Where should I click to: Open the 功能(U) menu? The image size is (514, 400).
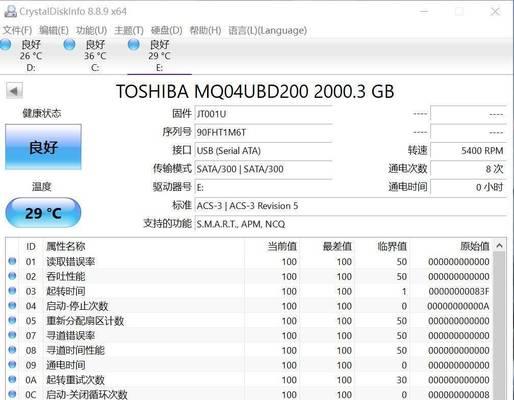tap(91, 30)
